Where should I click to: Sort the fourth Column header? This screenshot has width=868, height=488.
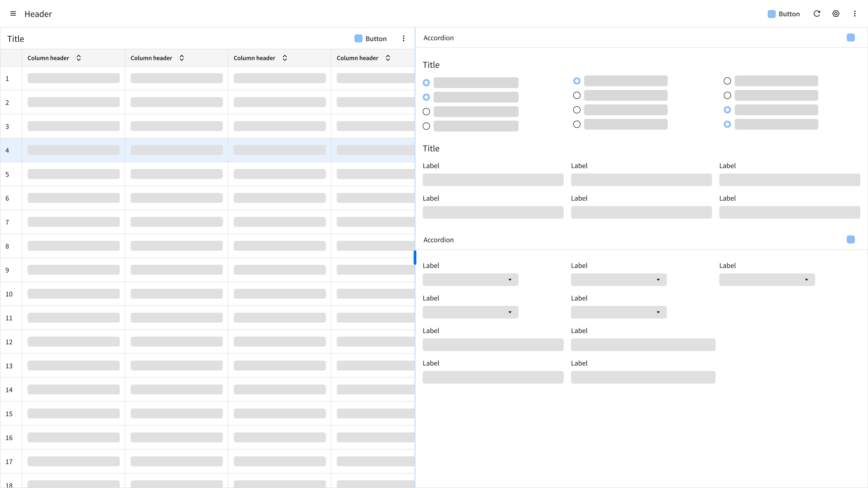pos(388,58)
